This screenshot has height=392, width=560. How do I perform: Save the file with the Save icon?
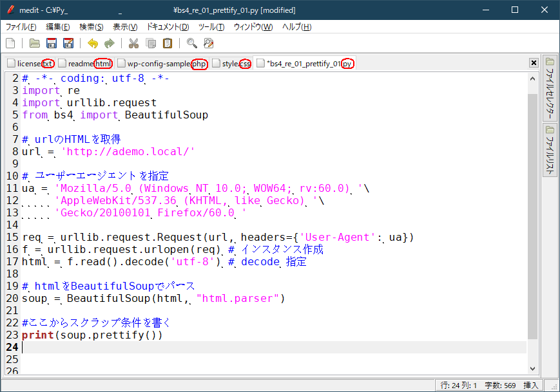point(52,43)
